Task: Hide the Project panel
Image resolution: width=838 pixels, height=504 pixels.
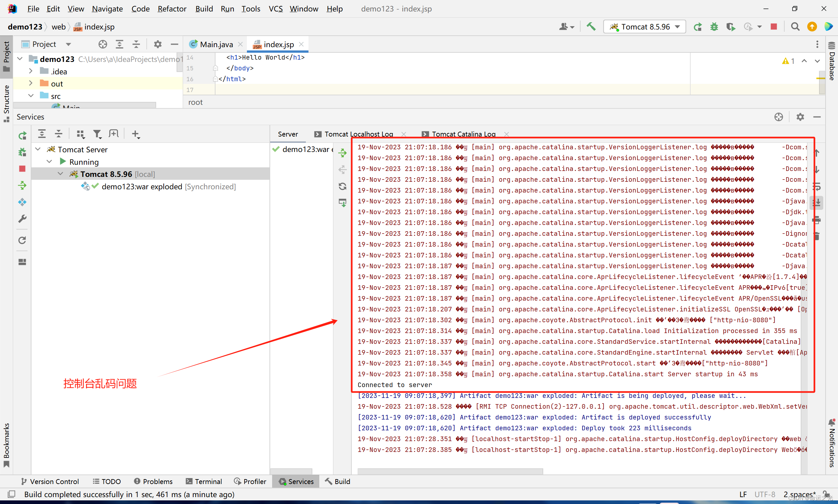Action: 175,44
